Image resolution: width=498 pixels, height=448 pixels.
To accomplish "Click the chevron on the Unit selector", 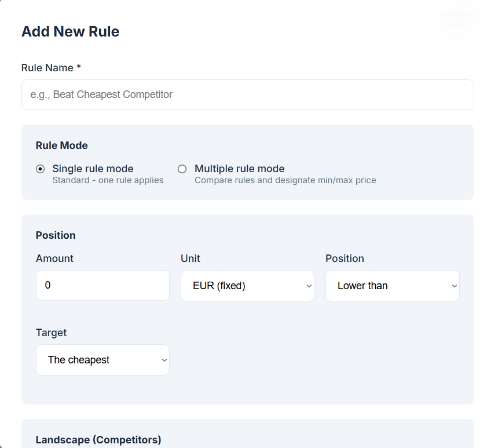I will (x=309, y=286).
